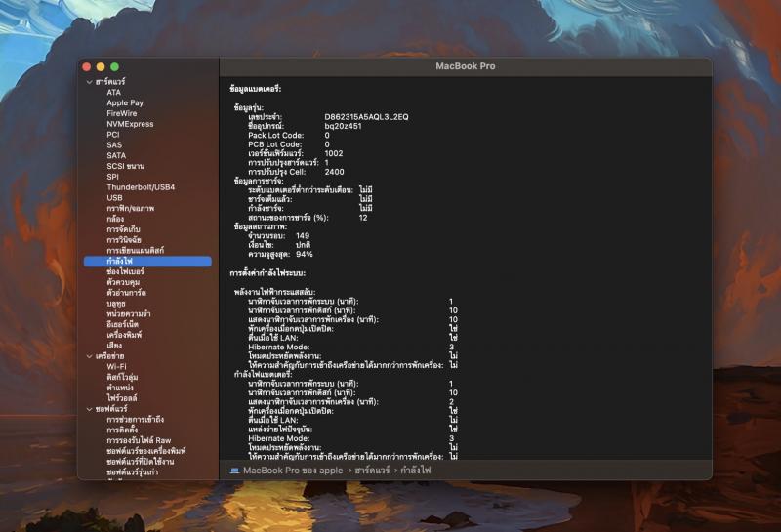This screenshot has height=532, width=781.
Task: Select ATA in the sidebar
Action: 113,92
